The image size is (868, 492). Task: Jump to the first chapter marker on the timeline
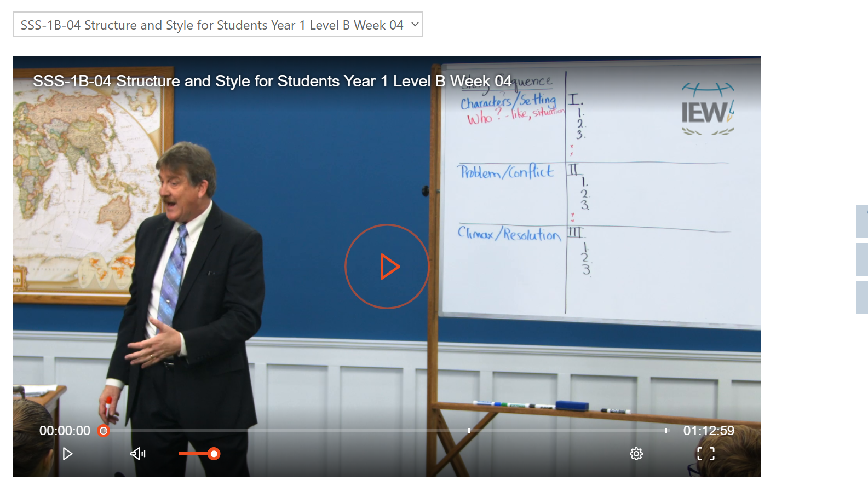coord(469,431)
